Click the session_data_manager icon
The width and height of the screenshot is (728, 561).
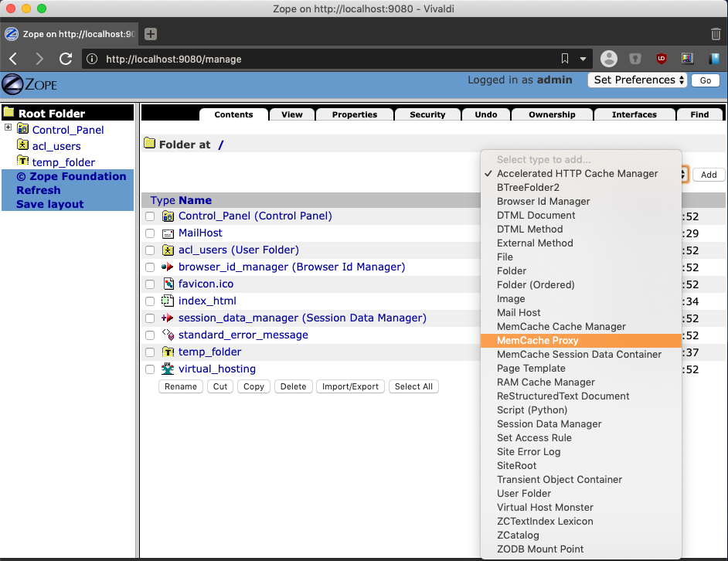point(167,318)
